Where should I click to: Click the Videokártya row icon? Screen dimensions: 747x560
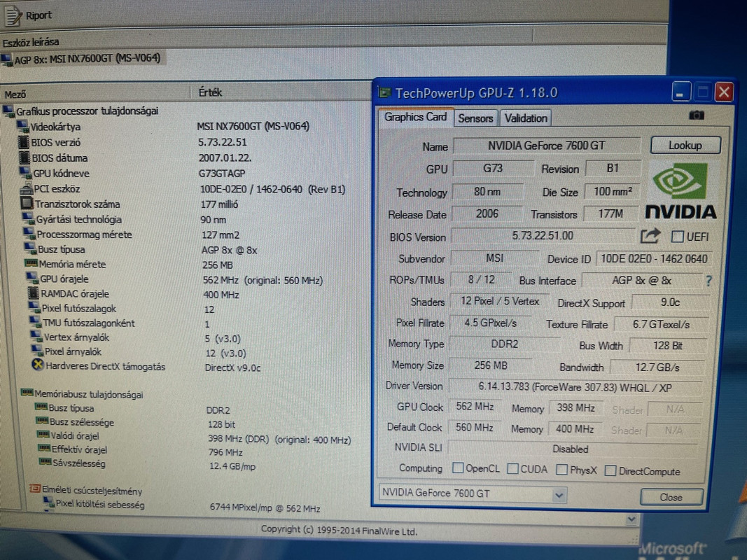click(x=22, y=126)
